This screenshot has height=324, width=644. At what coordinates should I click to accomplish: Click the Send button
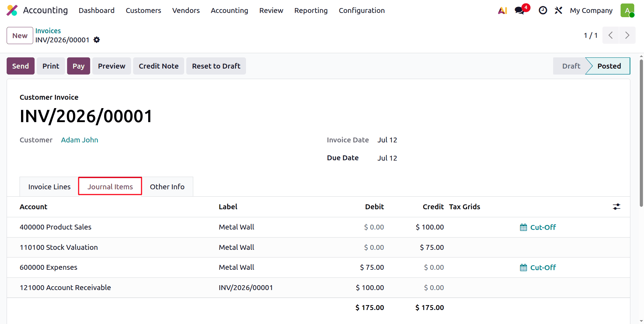(21, 66)
